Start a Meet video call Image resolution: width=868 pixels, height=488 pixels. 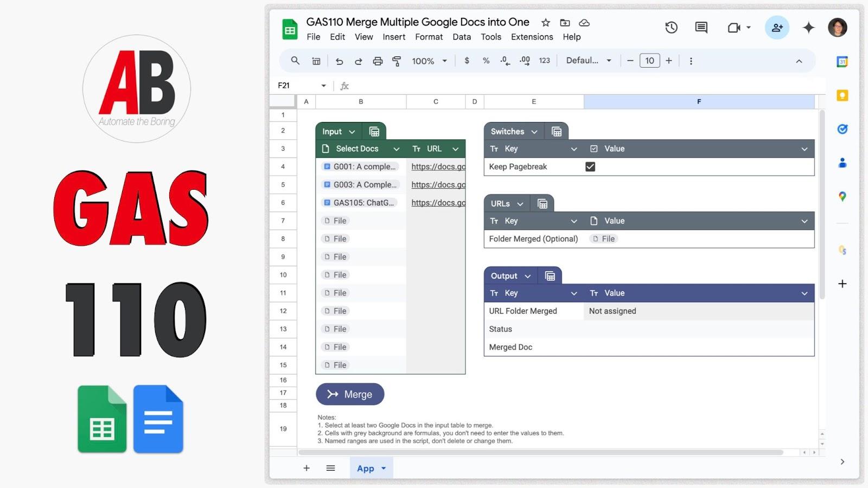[734, 28]
